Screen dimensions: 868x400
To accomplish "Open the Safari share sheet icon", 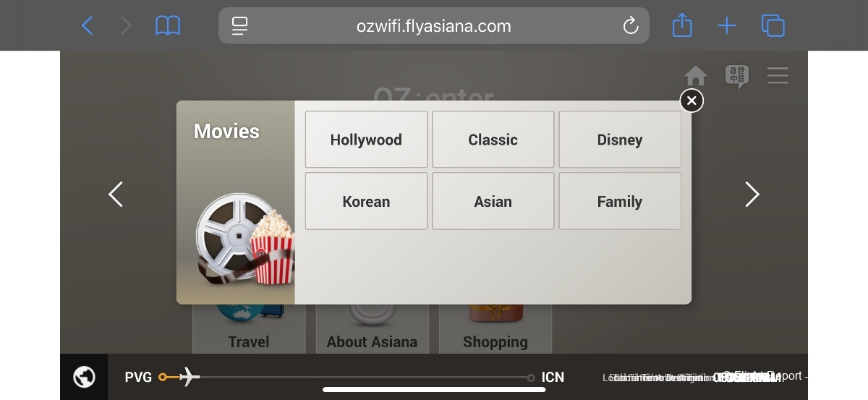I will tap(682, 25).
